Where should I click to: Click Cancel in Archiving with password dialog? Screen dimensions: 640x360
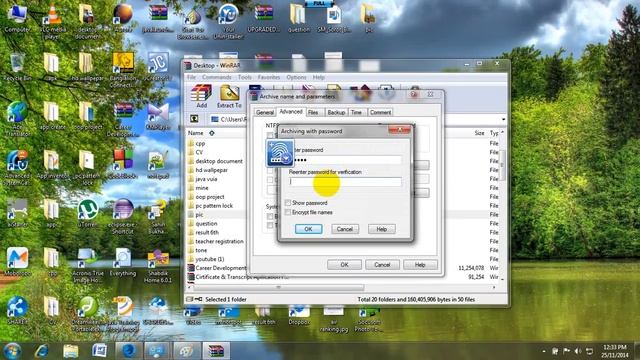click(x=345, y=229)
